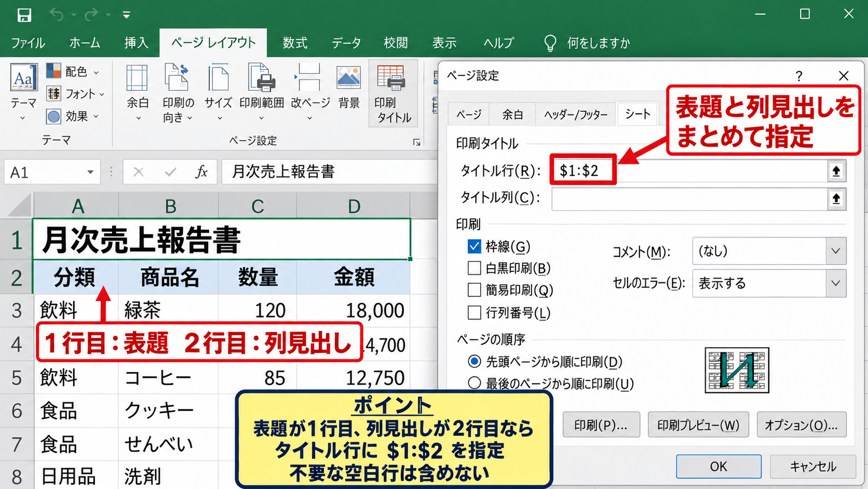Select column C header
Screen dimensions: 868x489
257,206
